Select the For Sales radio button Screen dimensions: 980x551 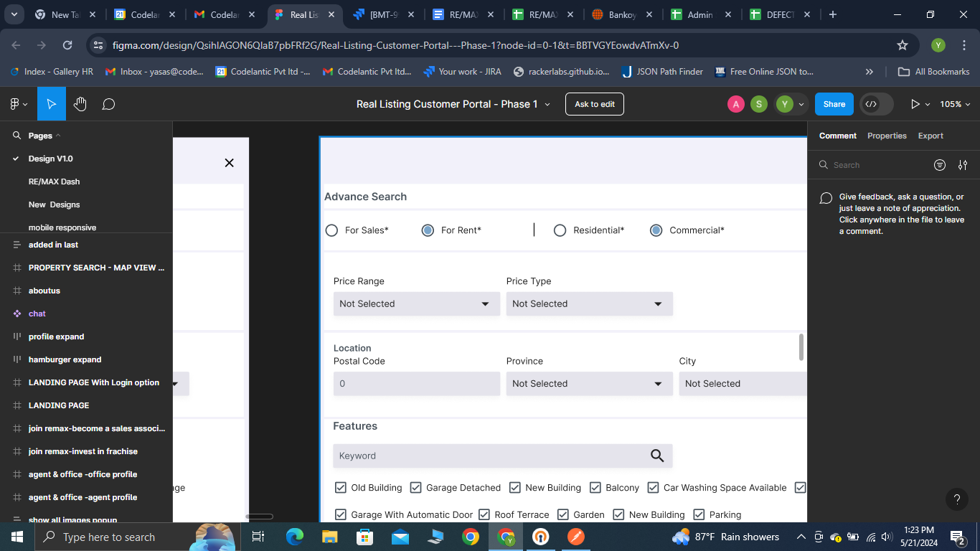tap(331, 230)
